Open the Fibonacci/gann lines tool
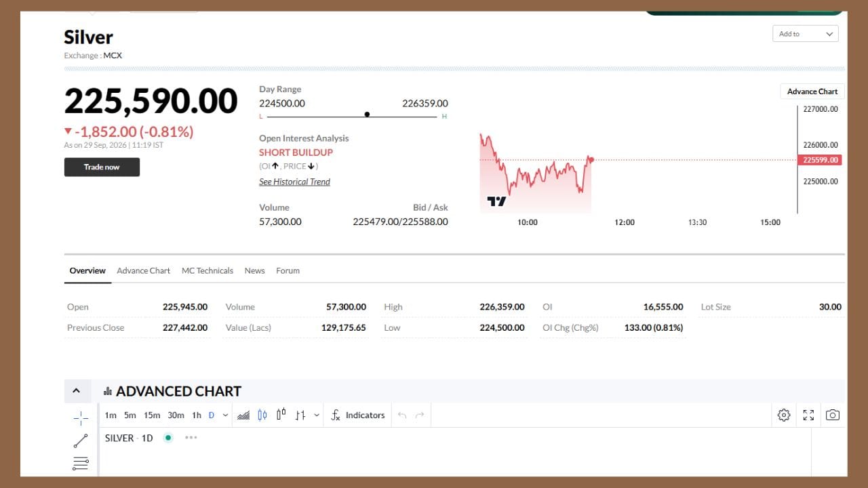Screen dimensions: 868x488 click(81, 464)
